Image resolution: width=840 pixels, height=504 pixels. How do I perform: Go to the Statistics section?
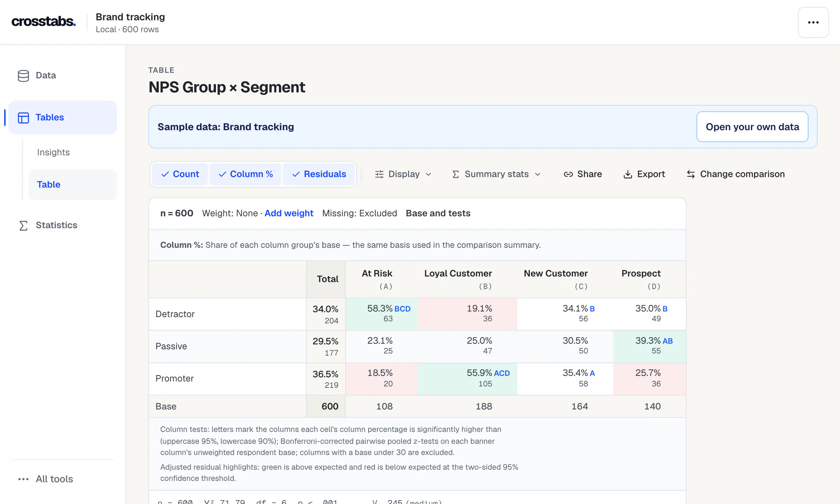point(56,225)
